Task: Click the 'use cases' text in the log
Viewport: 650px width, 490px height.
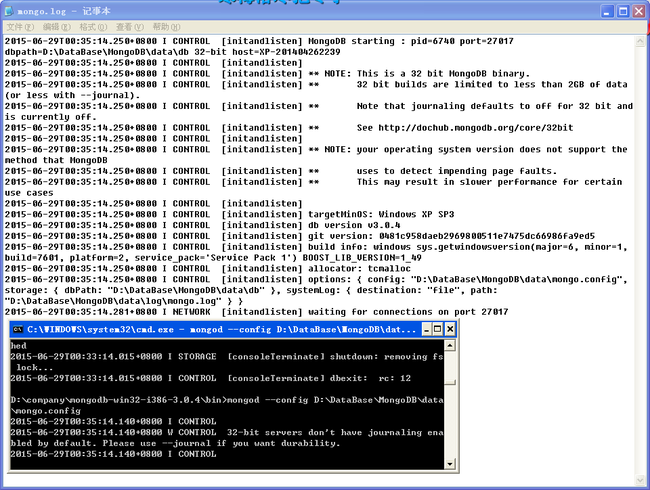Action: click(x=29, y=193)
